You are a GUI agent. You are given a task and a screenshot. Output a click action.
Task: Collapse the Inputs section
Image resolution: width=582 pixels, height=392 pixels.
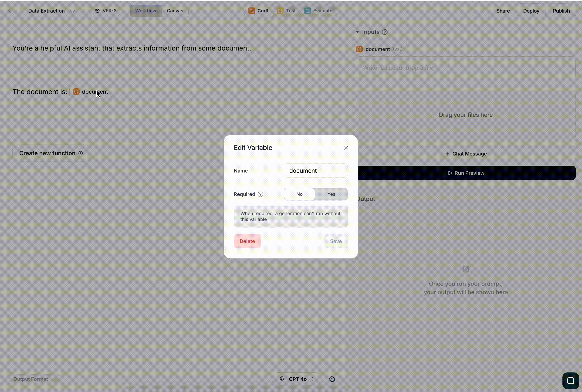coord(358,32)
